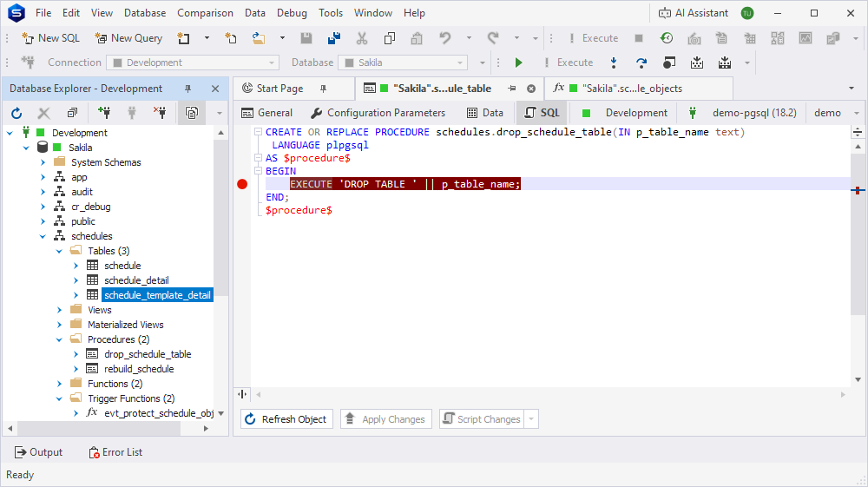Click the editor split handle icon at bottom left
The image size is (868, 487).
click(242, 395)
